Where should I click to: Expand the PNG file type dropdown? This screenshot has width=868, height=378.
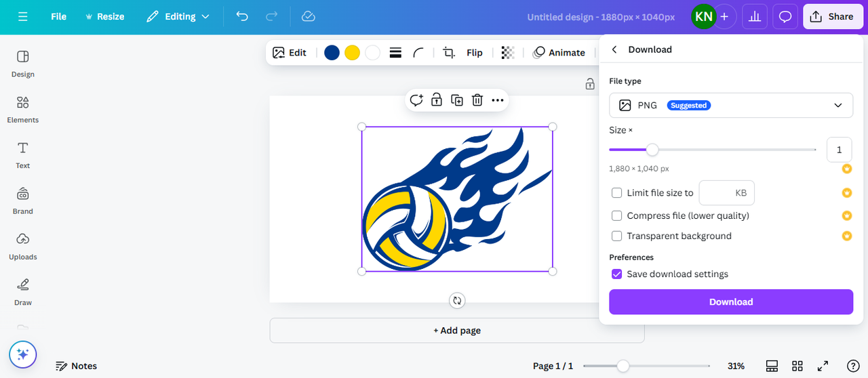731,106
